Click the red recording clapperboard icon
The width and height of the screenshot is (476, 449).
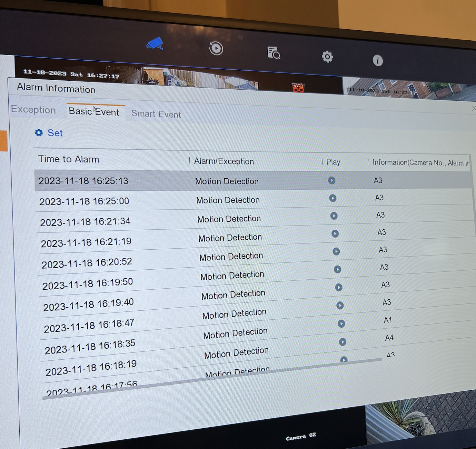pos(298,88)
